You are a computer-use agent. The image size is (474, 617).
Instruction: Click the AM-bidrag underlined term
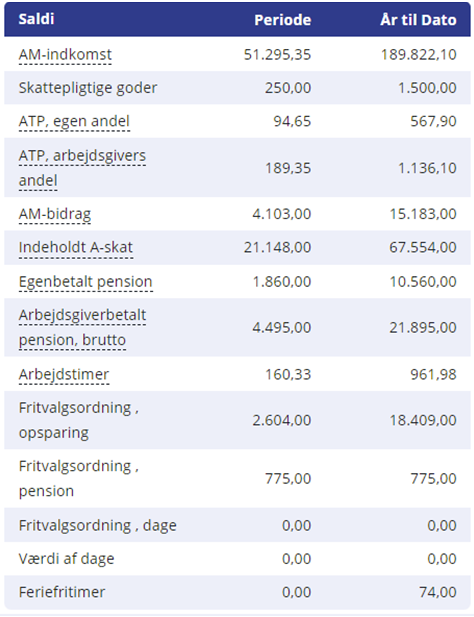(x=55, y=214)
